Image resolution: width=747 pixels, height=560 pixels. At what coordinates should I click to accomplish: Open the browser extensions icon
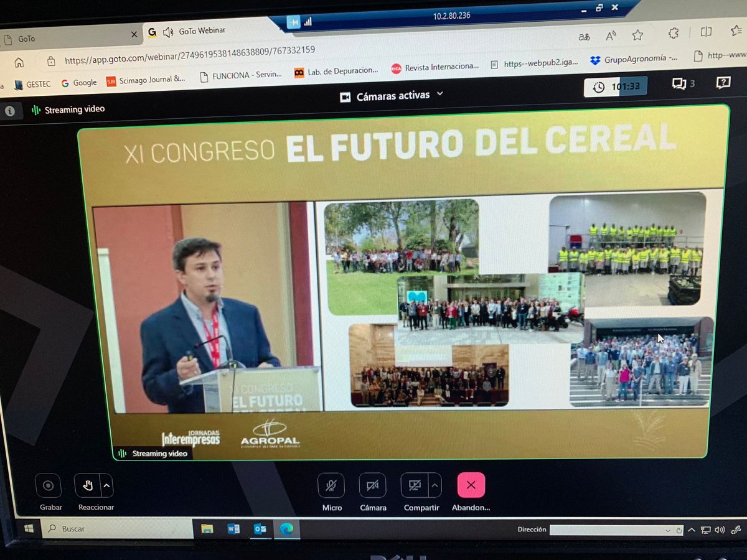pyautogui.click(x=673, y=34)
